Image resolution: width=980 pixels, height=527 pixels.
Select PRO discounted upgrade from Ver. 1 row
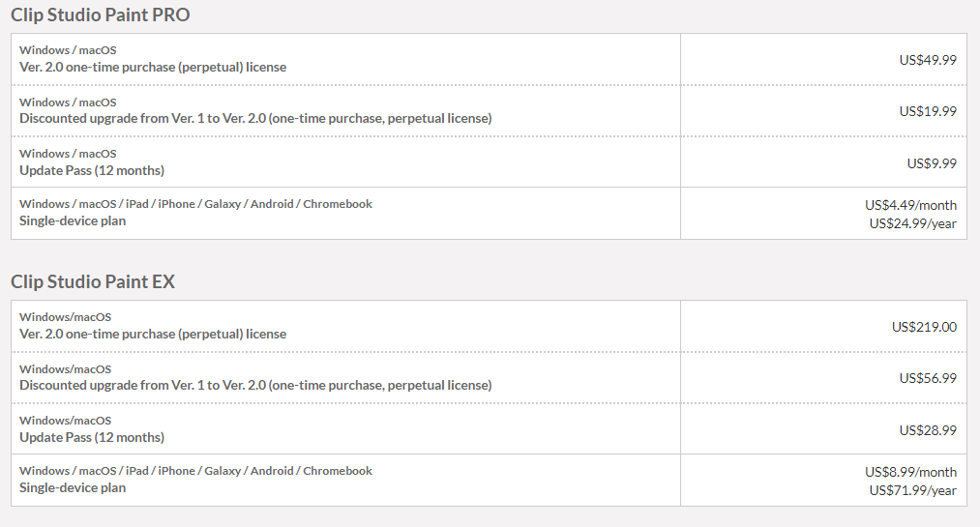[x=489, y=110]
